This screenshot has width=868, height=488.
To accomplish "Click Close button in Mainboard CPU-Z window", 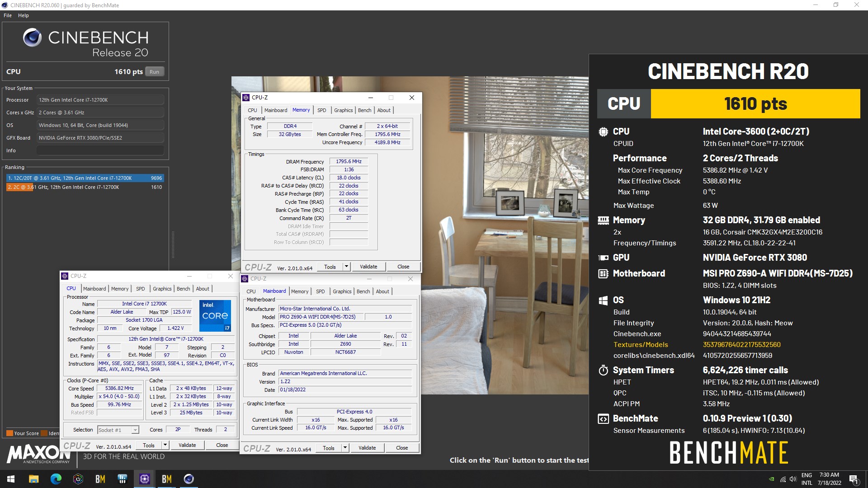I will point(402,448).
